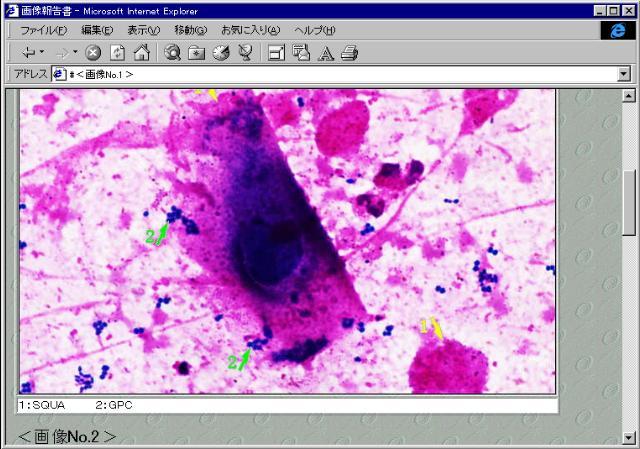This screenshot has width=640, height=449.
Task: Open the Favorites folder toolbar icon
Action: 197,52
